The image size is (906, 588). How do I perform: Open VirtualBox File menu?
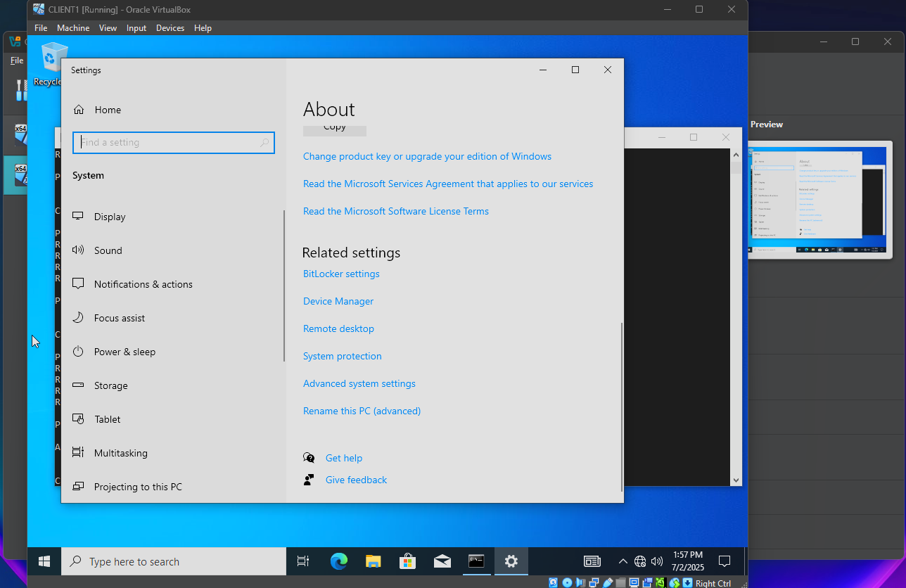click(41, 28)
